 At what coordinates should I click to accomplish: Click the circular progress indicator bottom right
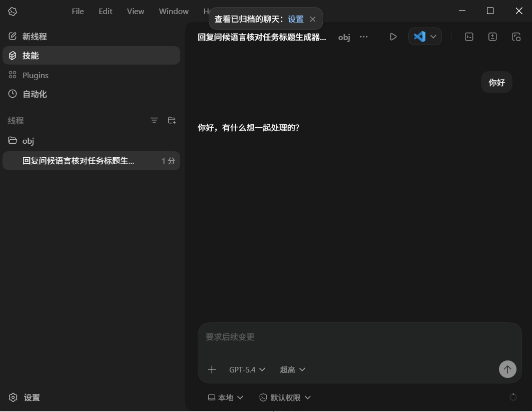click(x=513, y=397)
